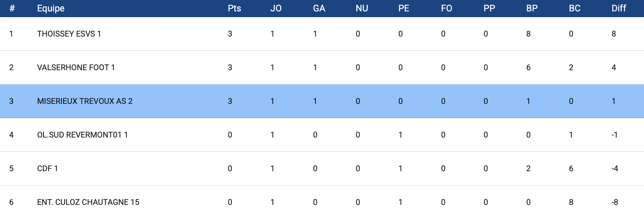Click the FO column header
Screen dimensions: 644x218
446,8
